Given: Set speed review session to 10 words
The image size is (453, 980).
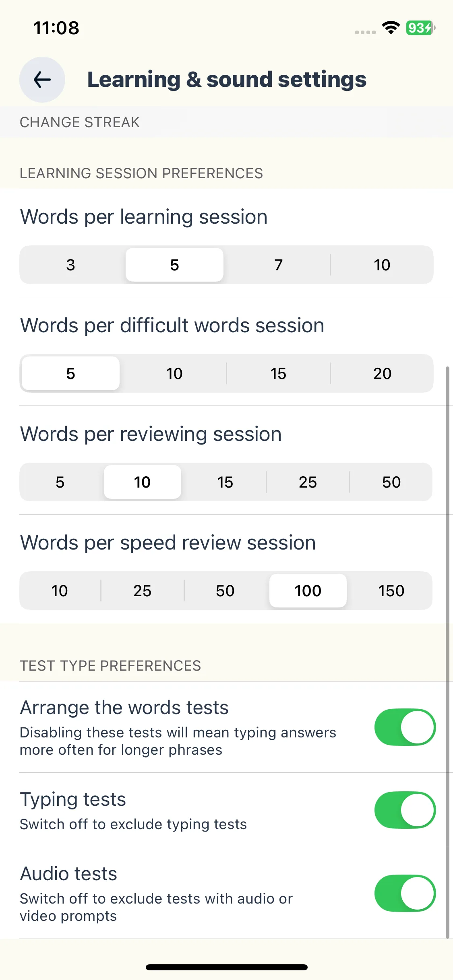Looking at the screenshot, I should pos(60,591).
